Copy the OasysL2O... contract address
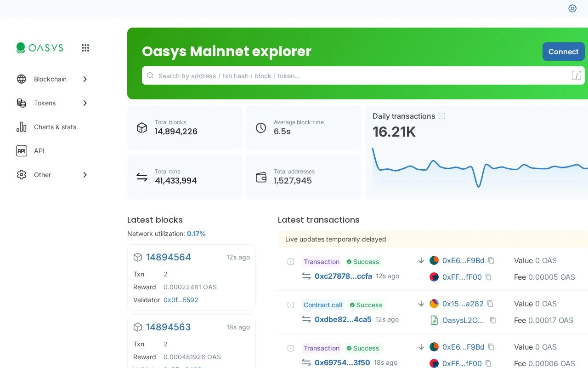Screen dimensions: 588x368 (493, 320)
